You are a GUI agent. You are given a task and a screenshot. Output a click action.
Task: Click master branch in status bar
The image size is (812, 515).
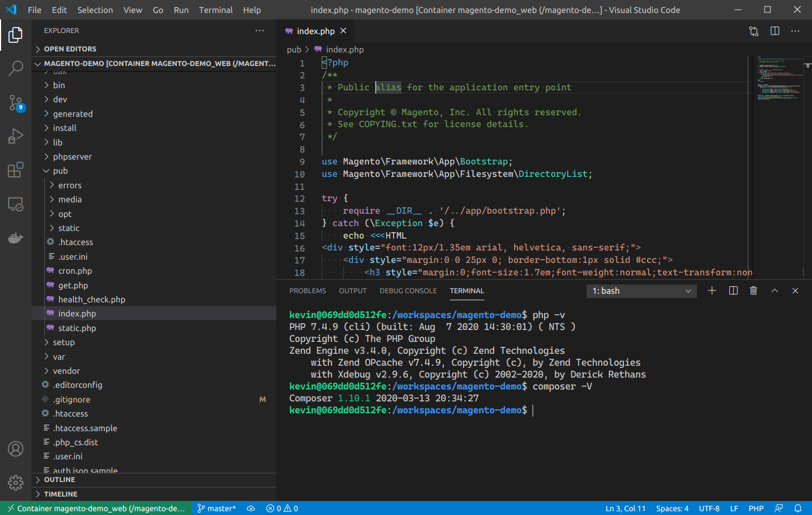(217, 509)
